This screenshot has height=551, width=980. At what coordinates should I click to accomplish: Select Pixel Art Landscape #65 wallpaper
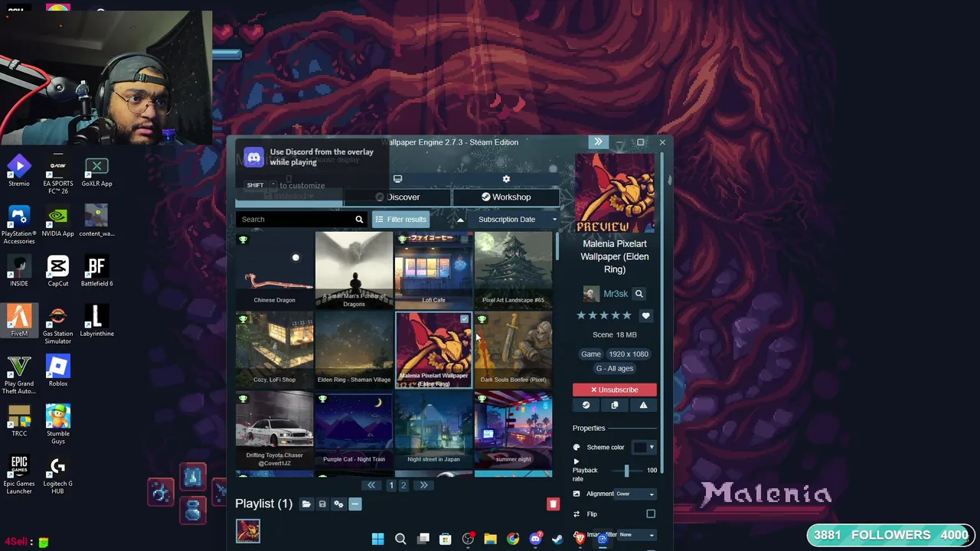[513, 270]
